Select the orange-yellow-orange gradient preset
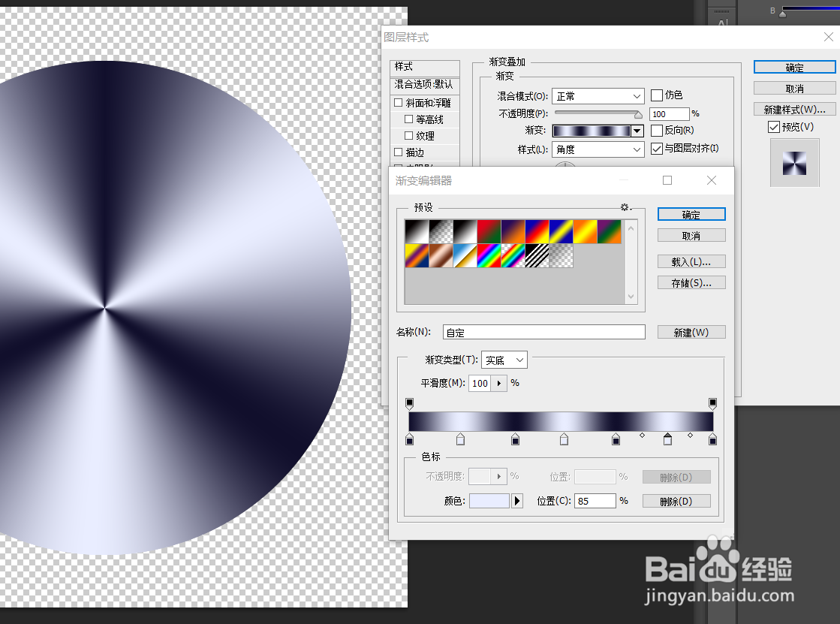 (585, 231)
